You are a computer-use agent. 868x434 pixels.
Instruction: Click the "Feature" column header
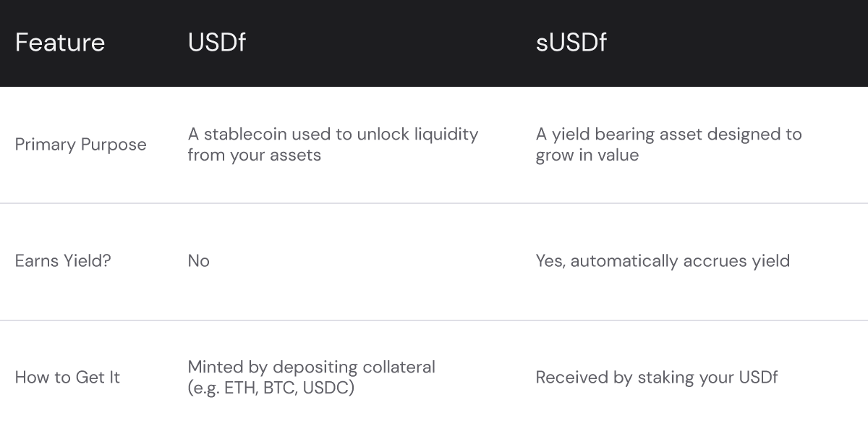coord(60,43)
